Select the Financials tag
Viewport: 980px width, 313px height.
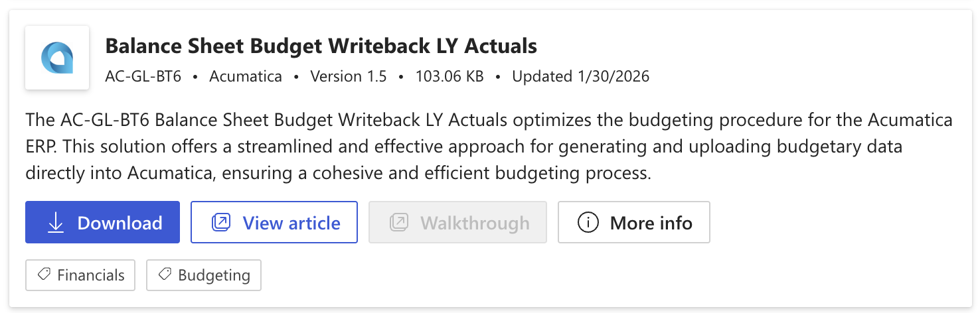tap(80, 275)
